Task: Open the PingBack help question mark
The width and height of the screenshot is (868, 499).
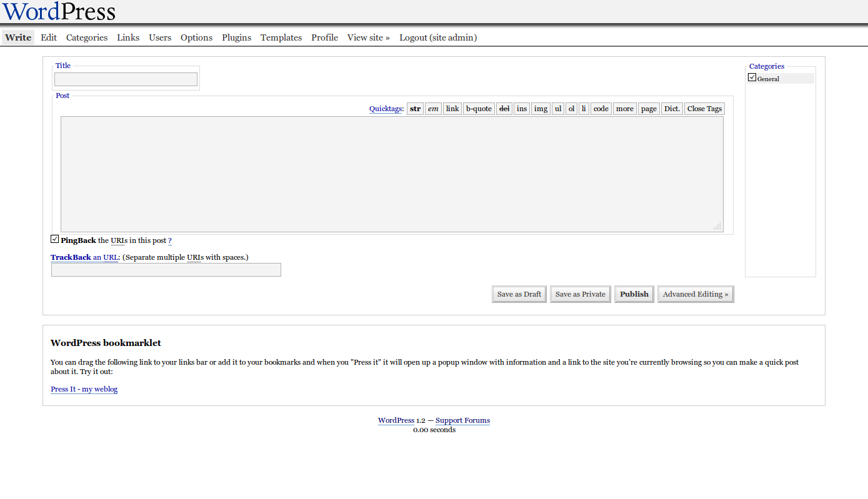Action: [x=170, y=240]
